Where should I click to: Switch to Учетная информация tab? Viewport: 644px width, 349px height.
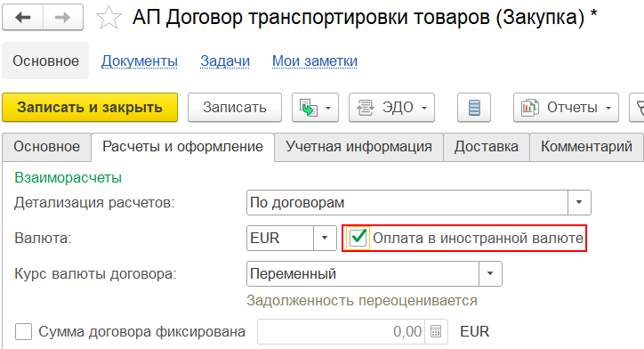click(358, 147)
